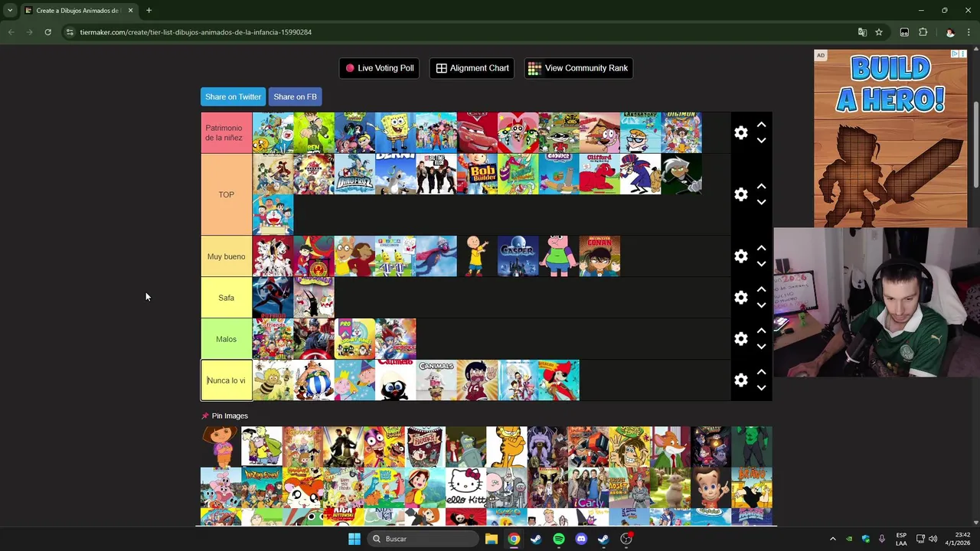Select Caillou image in Muy bueno
This screenshot has width=980, height=551.
point(477,256)
